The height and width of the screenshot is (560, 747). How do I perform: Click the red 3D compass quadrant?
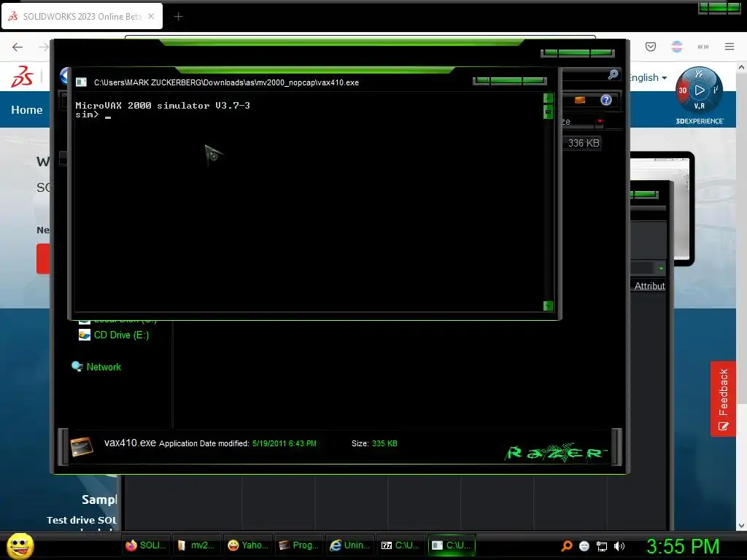tap(683, 90)
